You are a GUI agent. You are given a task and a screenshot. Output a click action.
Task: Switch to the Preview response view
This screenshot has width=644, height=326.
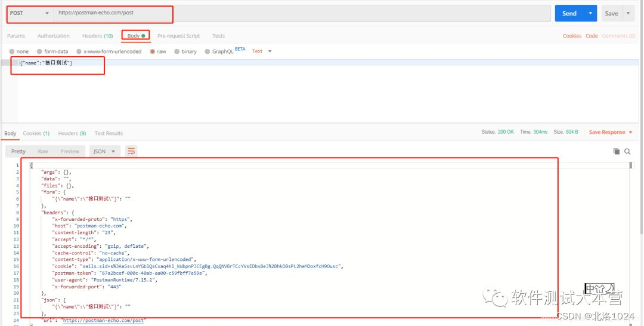coord(69,151)
